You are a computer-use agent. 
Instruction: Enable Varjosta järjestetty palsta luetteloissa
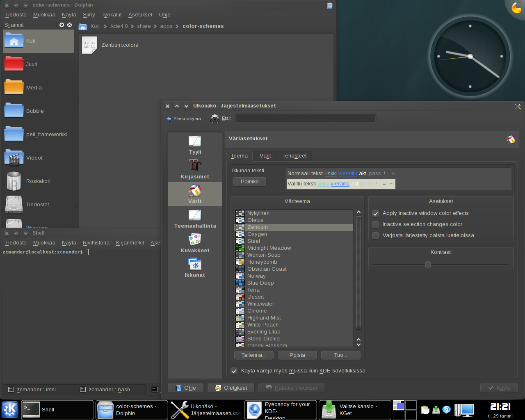click(375, 235)
